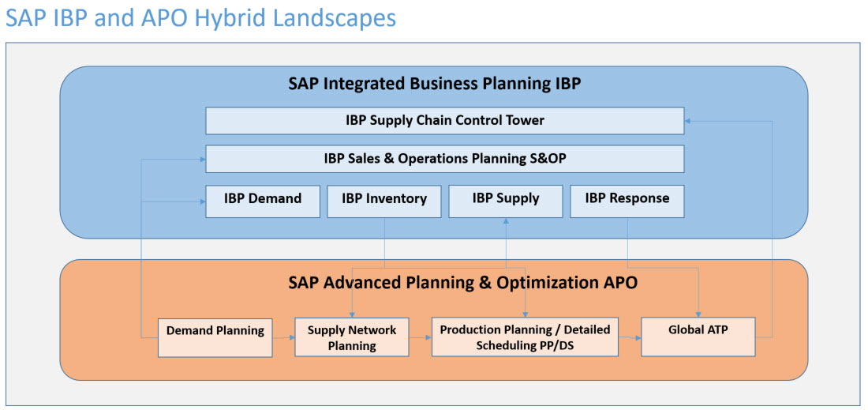Click the Supply Network Planning box
This screenshot has height=410, width=868.
pyautogui.click(x=352, y=337)
